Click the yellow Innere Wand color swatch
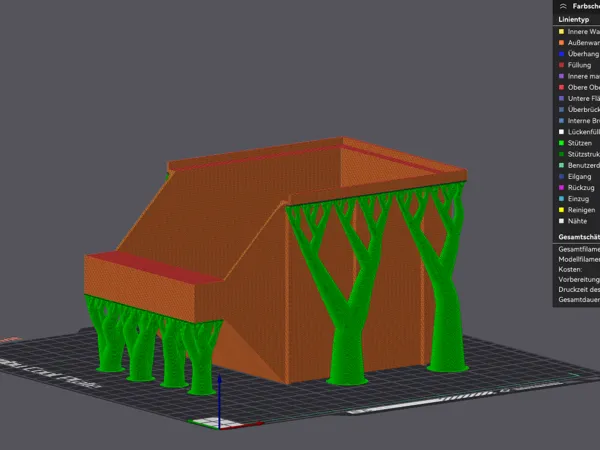This screenshot has width=600, height=450. (561, 31)
